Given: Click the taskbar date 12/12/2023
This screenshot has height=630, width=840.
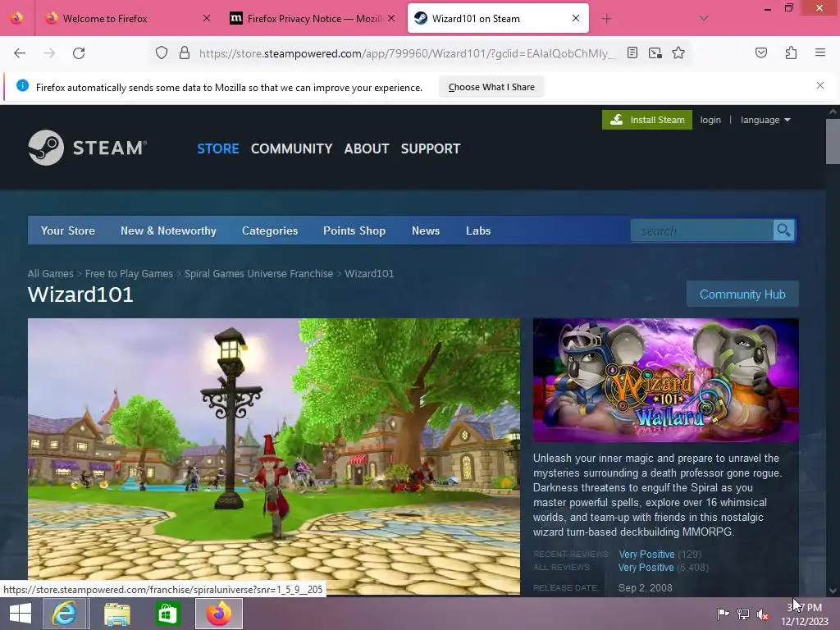Looking at the screenshot, I should [x=804, y=622].
